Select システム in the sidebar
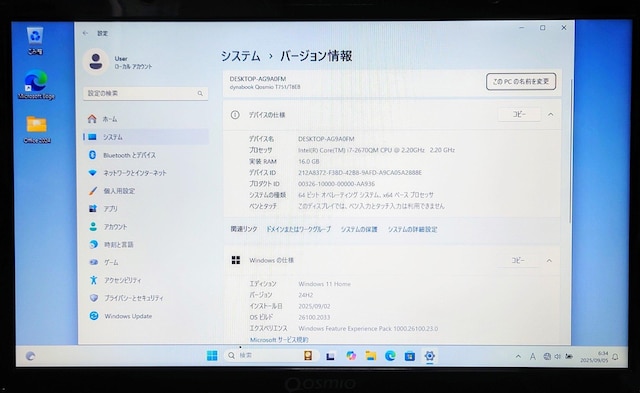Image resolution: width=640 pixels, height=393 pixels. click(x=146, y=137)
